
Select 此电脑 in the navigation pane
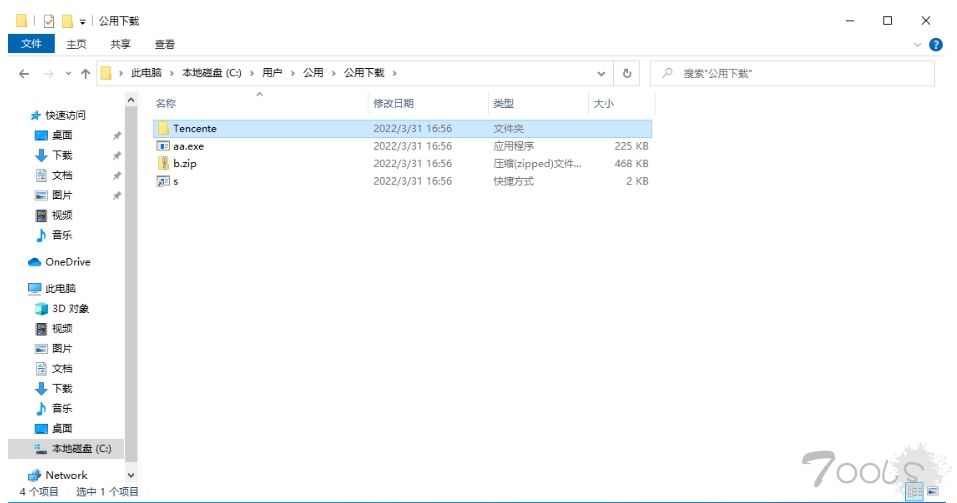60,288
